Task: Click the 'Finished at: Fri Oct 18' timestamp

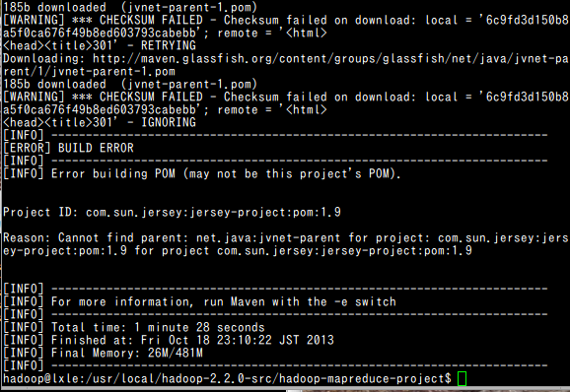Action: coord(192,340)
